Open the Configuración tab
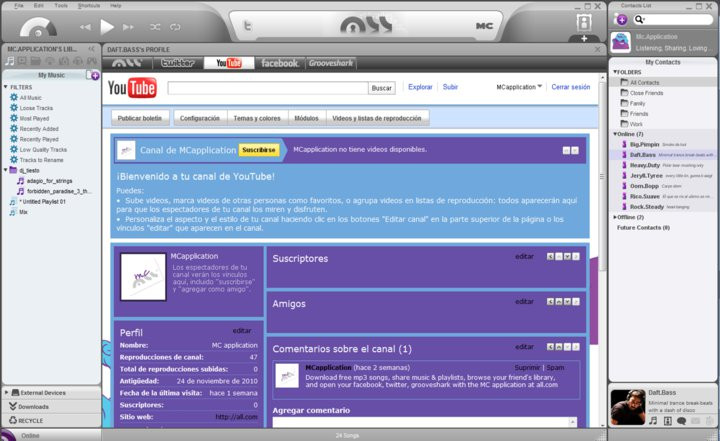Viewport: 720px width, 441px height. [200, 118]
